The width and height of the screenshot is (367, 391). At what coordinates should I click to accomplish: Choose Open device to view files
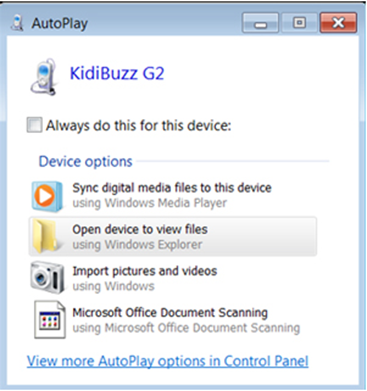[x=173, y=237]
